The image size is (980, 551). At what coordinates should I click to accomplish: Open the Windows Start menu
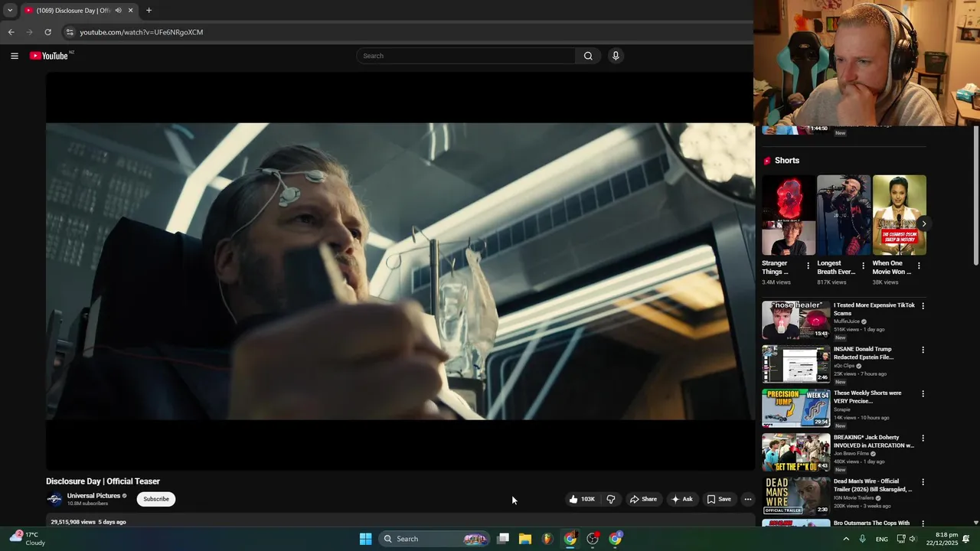click(366, 539)
